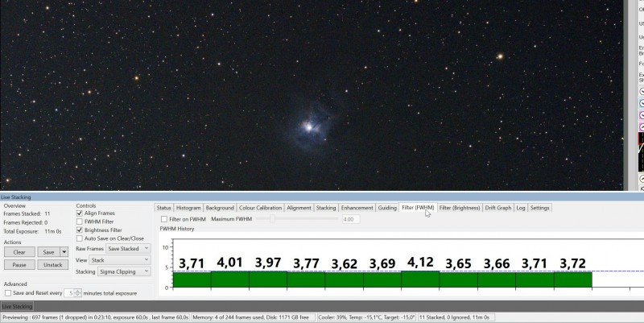Viewport: 644px width, 323px height.
Task: Select the Filter (FWHM) tab
Action: [418, 208]
